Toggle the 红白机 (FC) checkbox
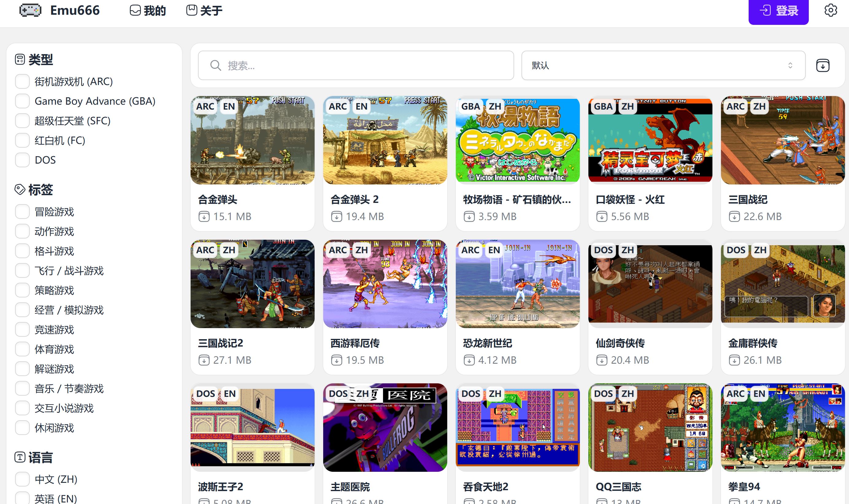 [22, 140]
